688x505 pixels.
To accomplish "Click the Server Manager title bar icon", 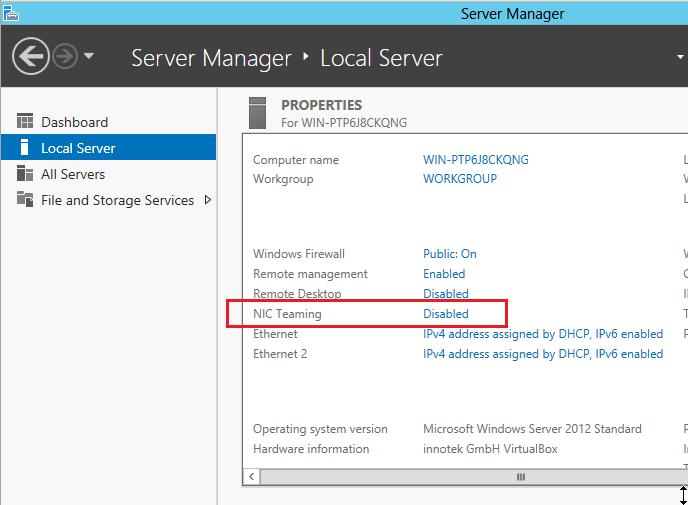I will pos(10,12).
